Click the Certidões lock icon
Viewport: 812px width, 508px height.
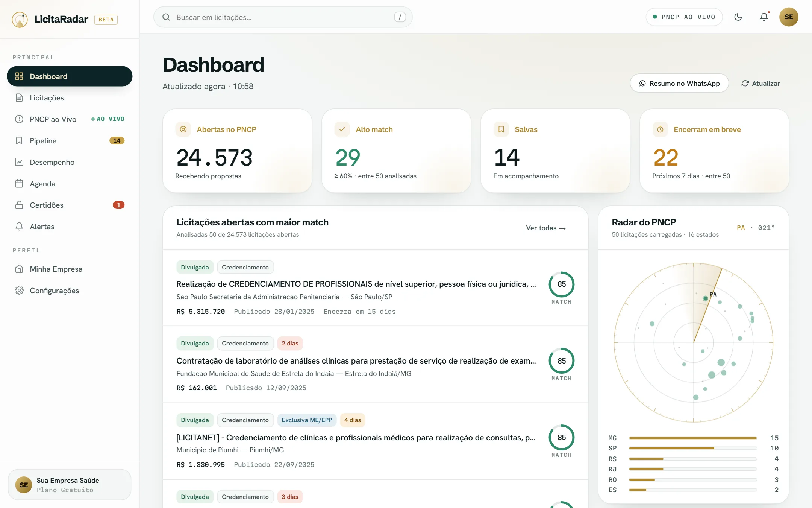coord(19,205)
